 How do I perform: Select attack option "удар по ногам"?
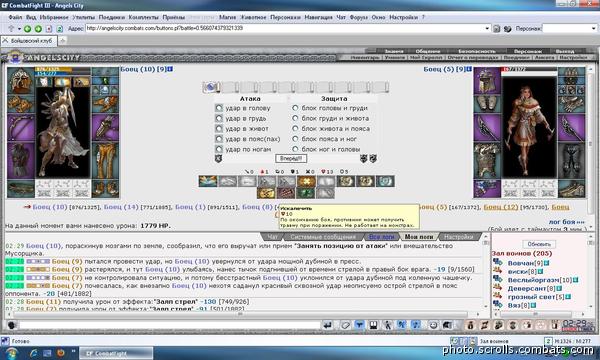click(x=219, y=149)
